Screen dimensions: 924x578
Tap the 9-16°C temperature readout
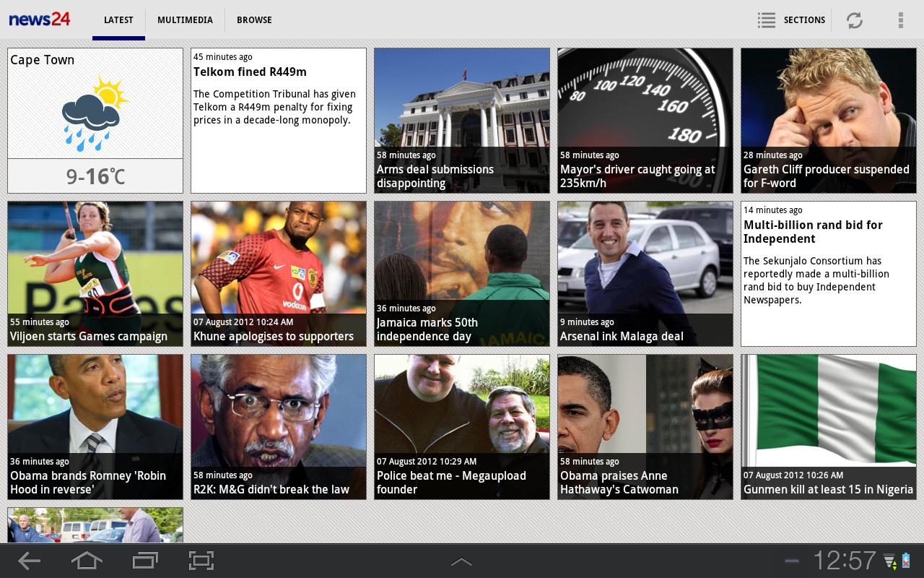(95, 176)
